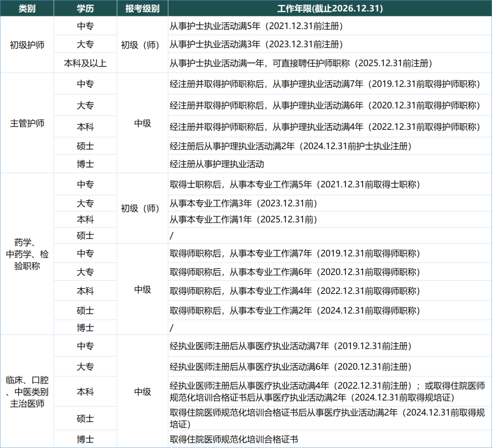Viewport: 492px width, 448px height.
Task: Click 从事护士执业活动满5年 requirement cell
Action: pyautogui.click(x=330, y=26)
